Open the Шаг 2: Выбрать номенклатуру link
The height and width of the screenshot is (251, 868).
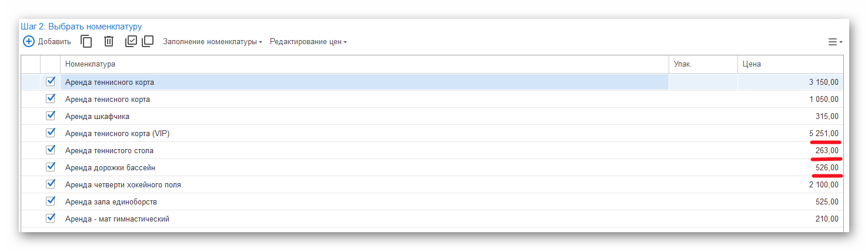[81, 27]
